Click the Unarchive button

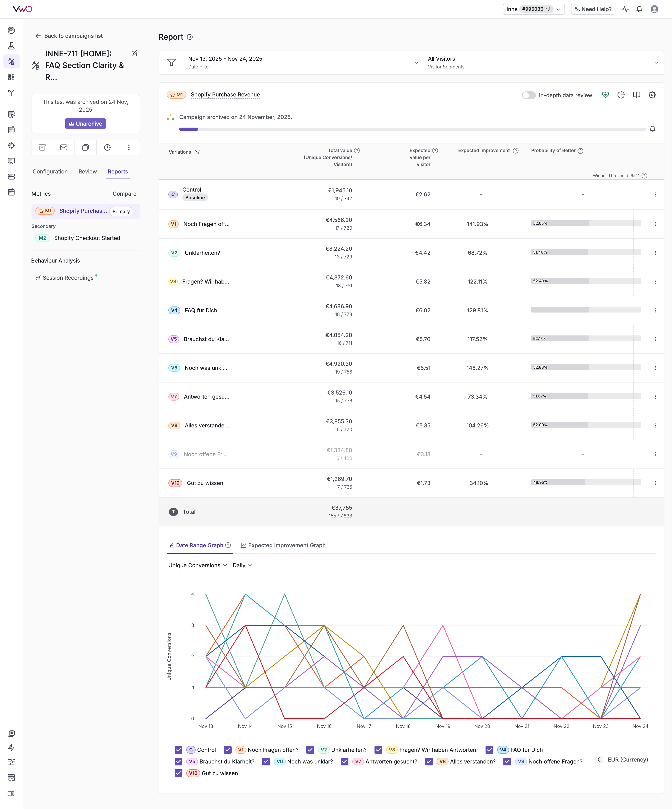point(86,124)
